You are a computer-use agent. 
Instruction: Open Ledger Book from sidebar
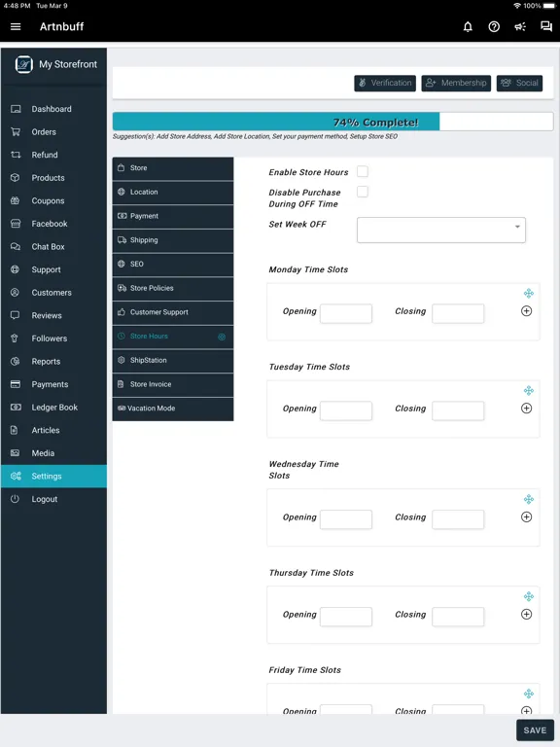(x=53, y=408)
